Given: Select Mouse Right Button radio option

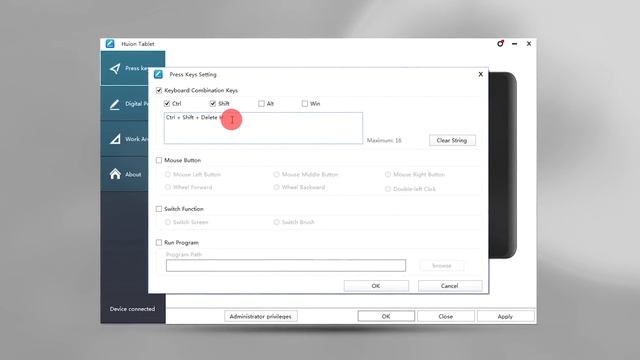Looking at the screenshot, I should pos(388,174).
